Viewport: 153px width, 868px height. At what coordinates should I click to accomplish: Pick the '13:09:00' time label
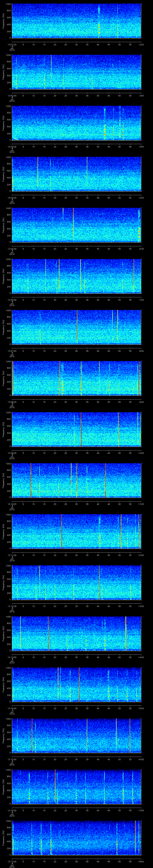(12, 453)
